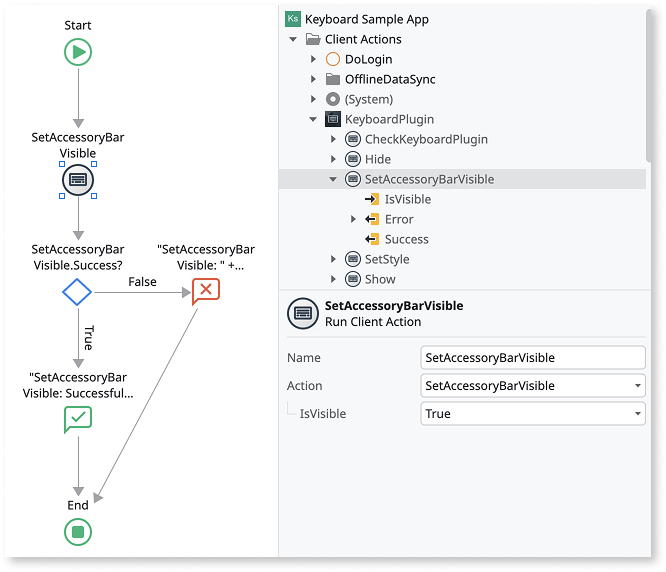Screen dimensions: 666x572
Task: Select the Hide label in tree
Action: click(x=378, y=159)
